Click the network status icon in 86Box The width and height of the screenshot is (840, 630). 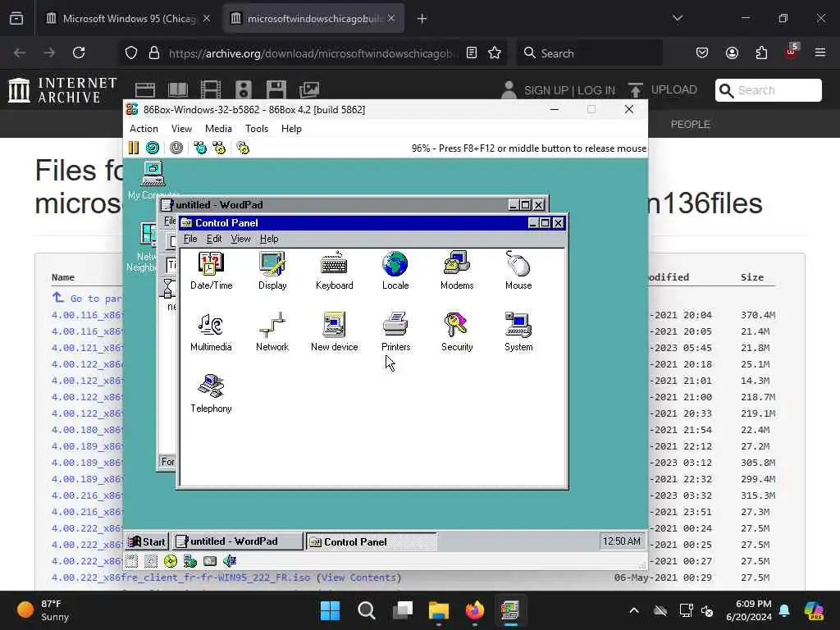click(190, 561)
